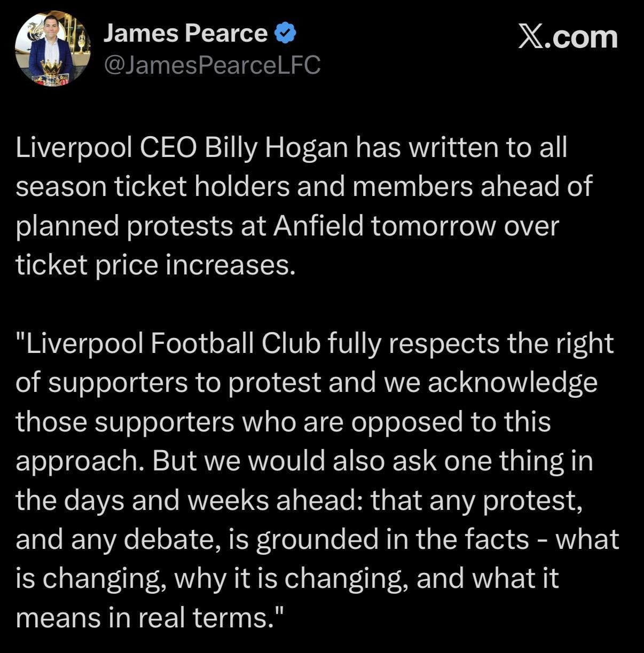
Task: Click the word "approach." in the quote
Action: pos(80,461)
